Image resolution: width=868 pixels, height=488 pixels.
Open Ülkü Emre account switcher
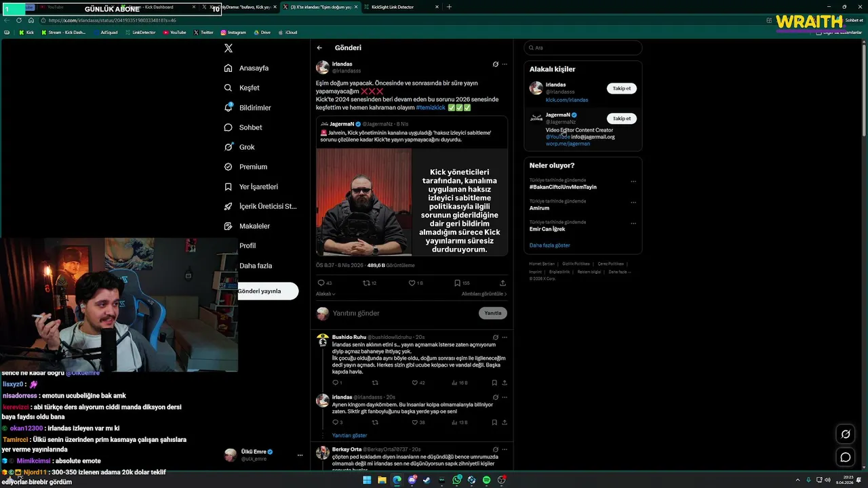264,455
